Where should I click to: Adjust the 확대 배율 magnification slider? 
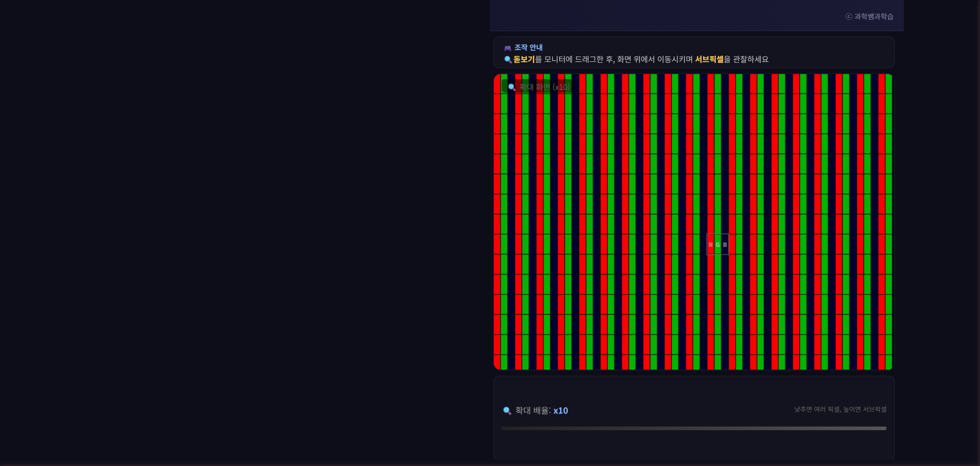[694, 428]
